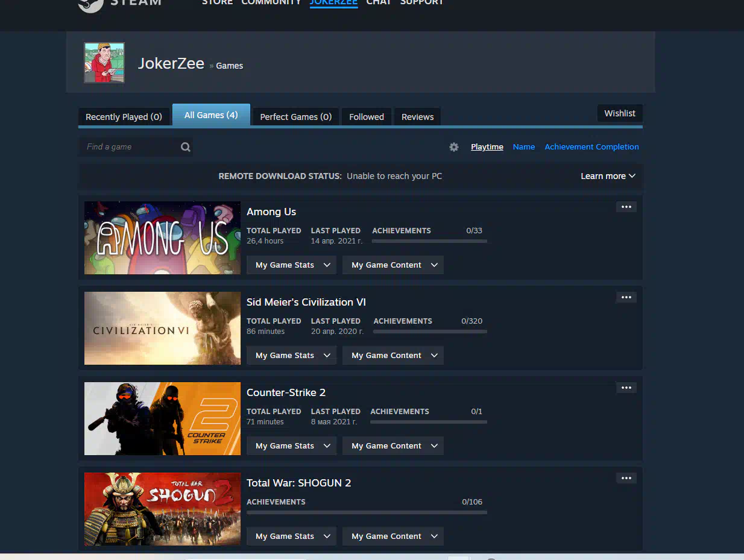Click the Among Us achievements progress bar
Screen dimensions: 744x560
click(429, 241)
